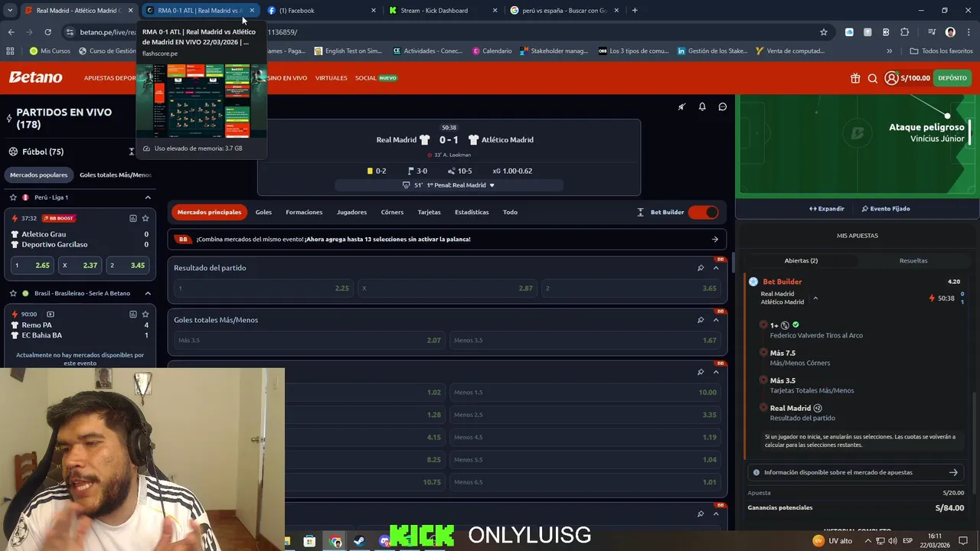Open the VIRTUALES menu link
The width and height of the screenshot is (980, 551).
tap(331, 78)
